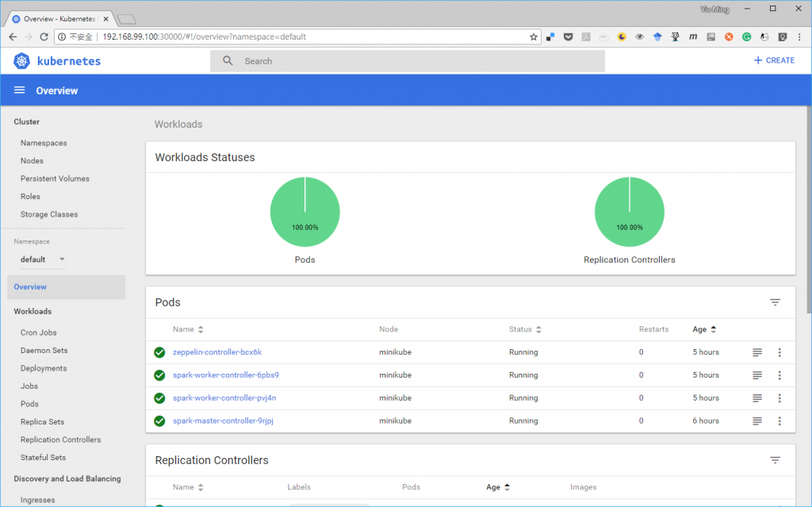Click the browser address bar URL

click(x=204, y=36)
